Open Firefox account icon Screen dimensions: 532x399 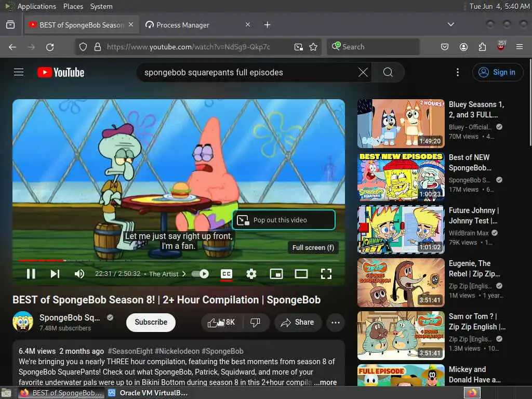pos(463,47)
